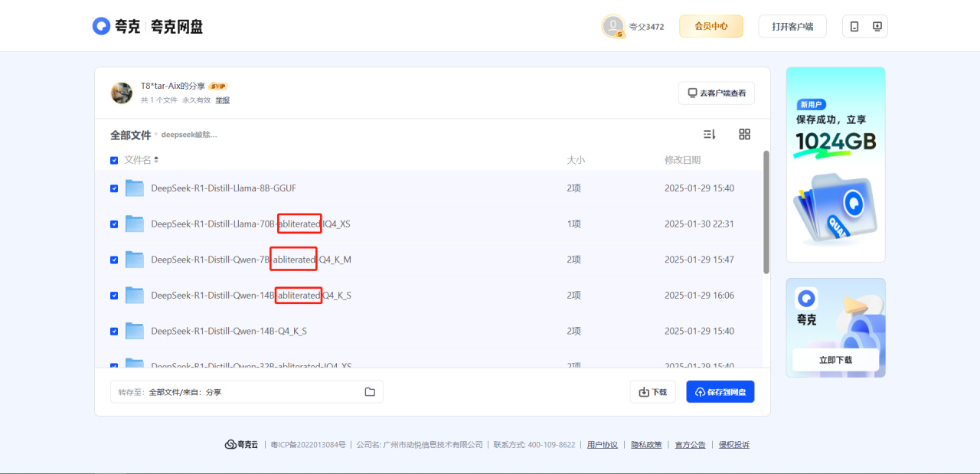Open DeepSeek-R1-Distill-Qwen-14B-abliterated-Q4_K_S folder name

pos(251,295)
